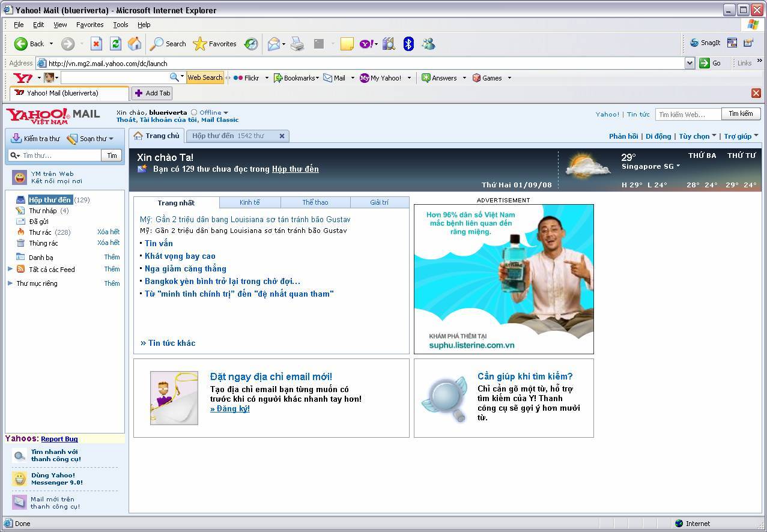
Task: Click the Đăng ký signup link
Action: [x=230, y=408]
